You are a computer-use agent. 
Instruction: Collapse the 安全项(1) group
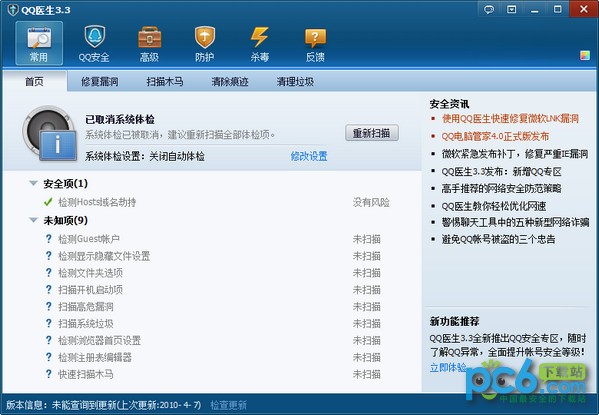point(34,183)
